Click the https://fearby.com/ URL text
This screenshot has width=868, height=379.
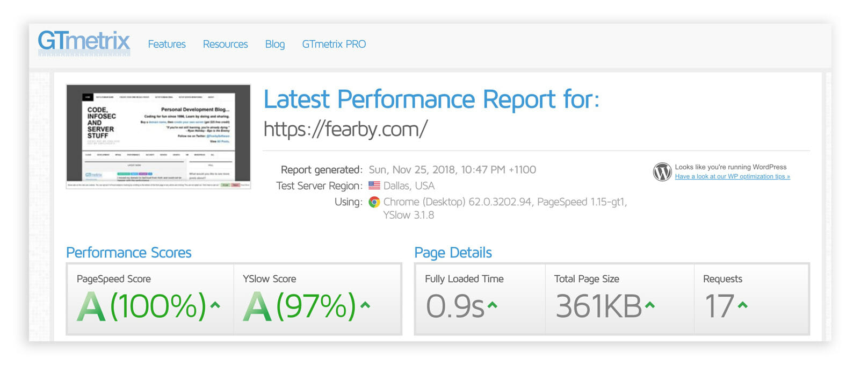coord(345,129)
